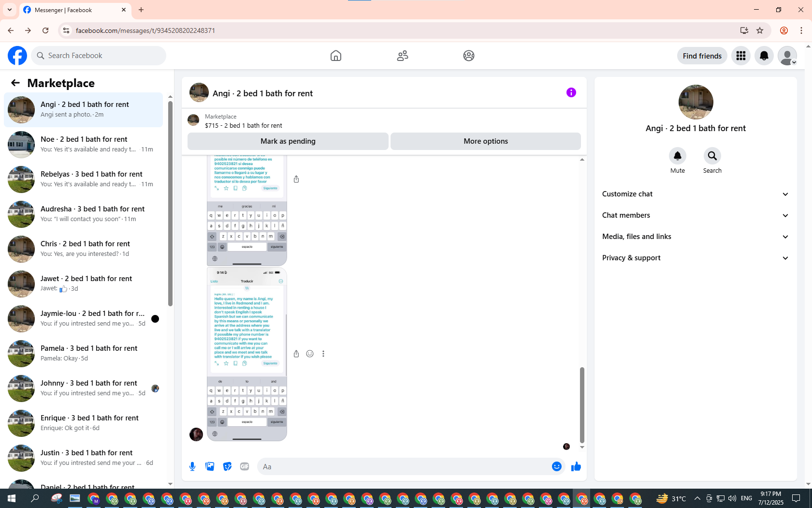The image size is (812, 508).
Task: Click the chat messages scrollbar thumb
Action: coord(582,405)
